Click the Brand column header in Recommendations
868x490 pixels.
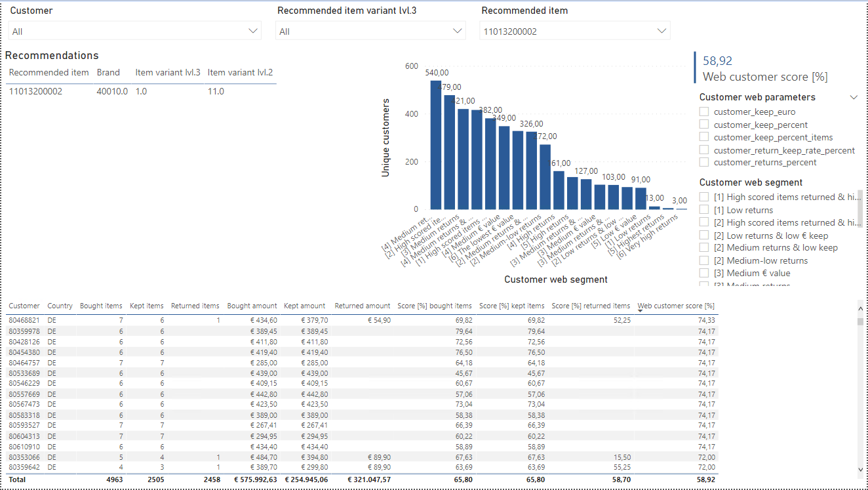pos(108,72)
